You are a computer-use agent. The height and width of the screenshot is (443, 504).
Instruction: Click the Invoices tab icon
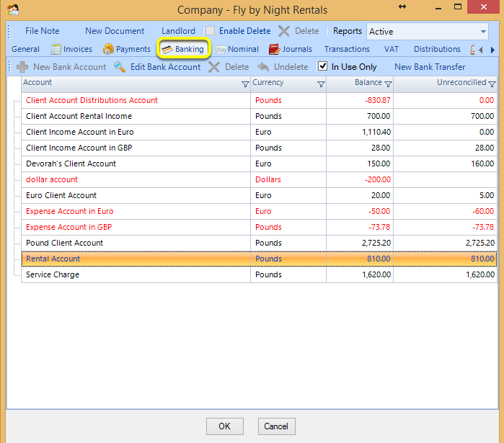click(x=56, y=49)
